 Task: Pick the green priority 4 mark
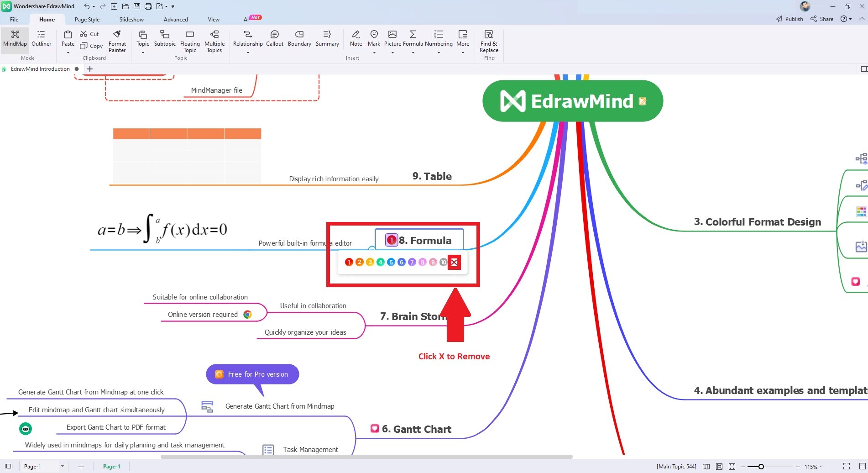click(381, 262)
